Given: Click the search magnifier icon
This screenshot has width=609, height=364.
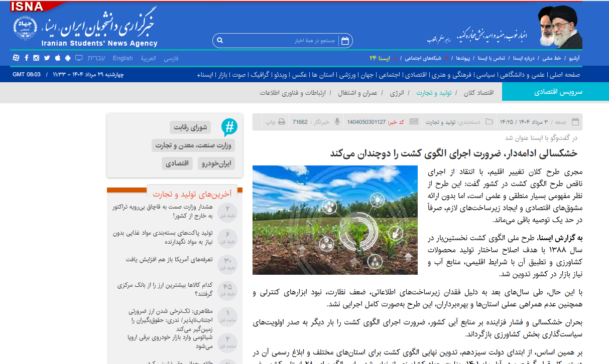Looking at the screenshot, I should pyautogui.click(x=220, y=41).
